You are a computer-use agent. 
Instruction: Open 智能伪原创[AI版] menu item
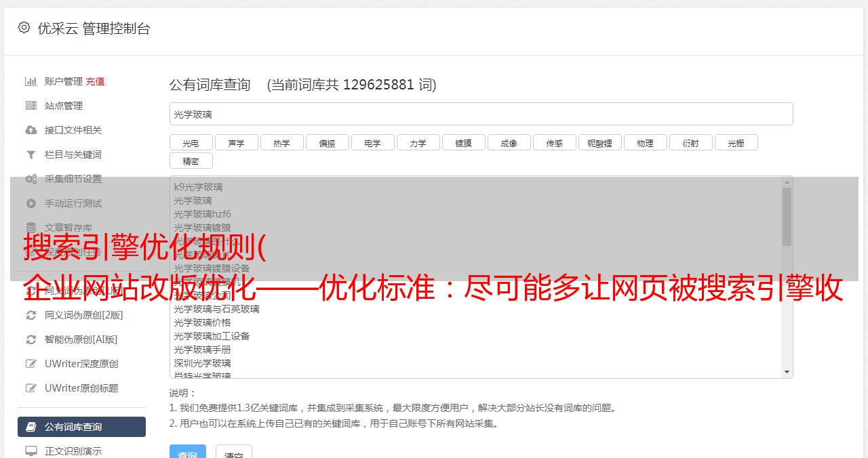(x=81, y=339)
